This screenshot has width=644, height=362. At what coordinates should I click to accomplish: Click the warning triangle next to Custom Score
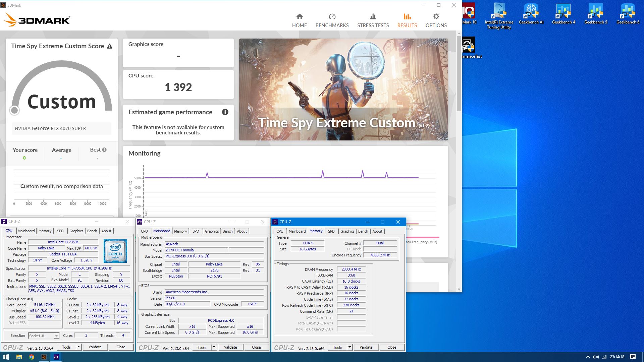pos(110,46)
